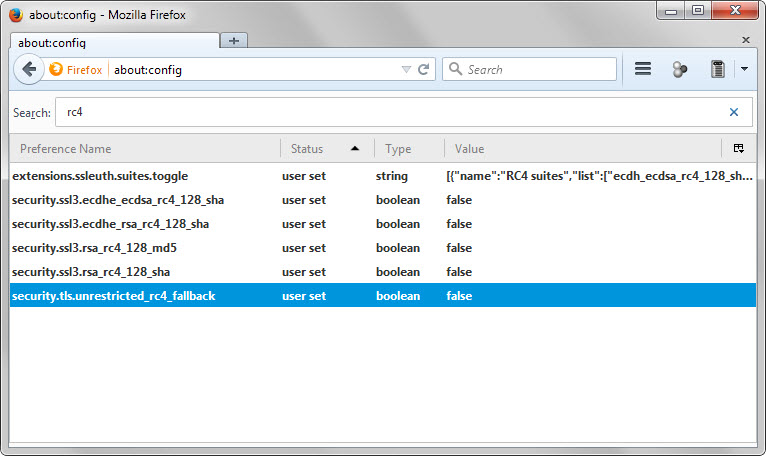Select security.ssl3.rsa_rc4_128_md5 preference
The width and height of the screenshot is (766, 456).
coord(383,248)
